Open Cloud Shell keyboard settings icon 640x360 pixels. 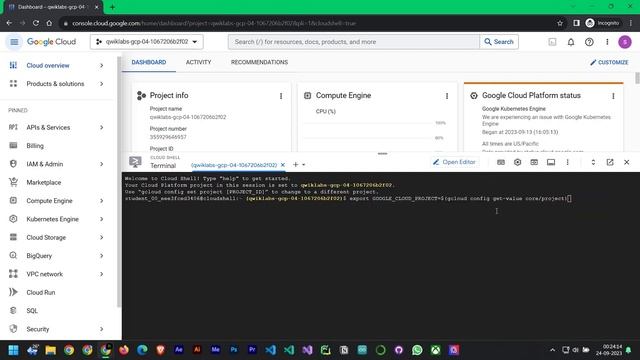click(x=501, y=162)
